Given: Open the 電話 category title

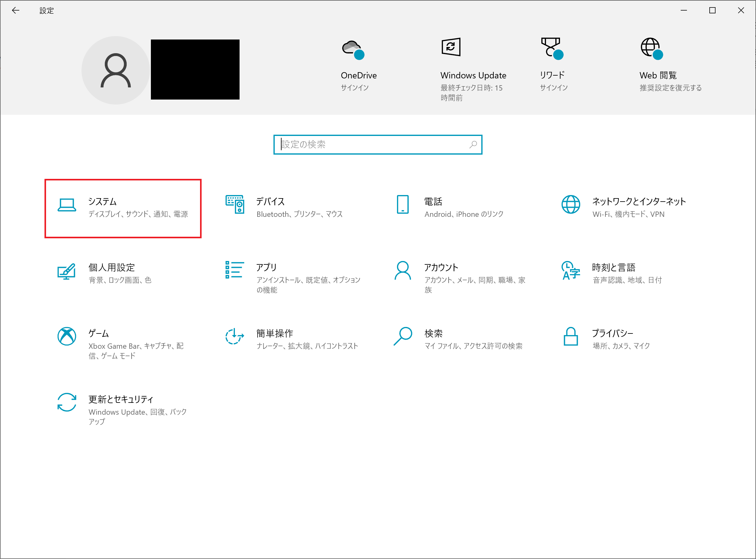Looking at the screenshot, I should click(x=433, y=202).
